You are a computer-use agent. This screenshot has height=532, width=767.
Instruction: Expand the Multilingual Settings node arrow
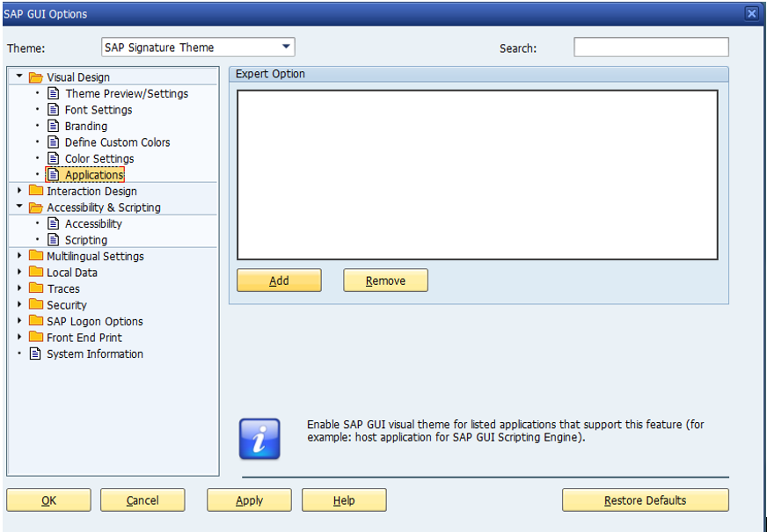(19, 255)
